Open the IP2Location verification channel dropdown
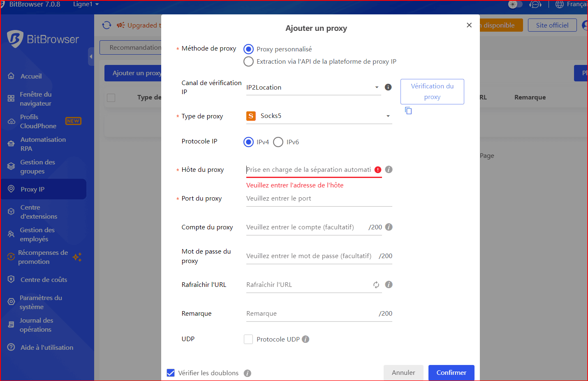The height and width of the screenshot is (381, 588). pyautogui.click(x=313, y=88)
